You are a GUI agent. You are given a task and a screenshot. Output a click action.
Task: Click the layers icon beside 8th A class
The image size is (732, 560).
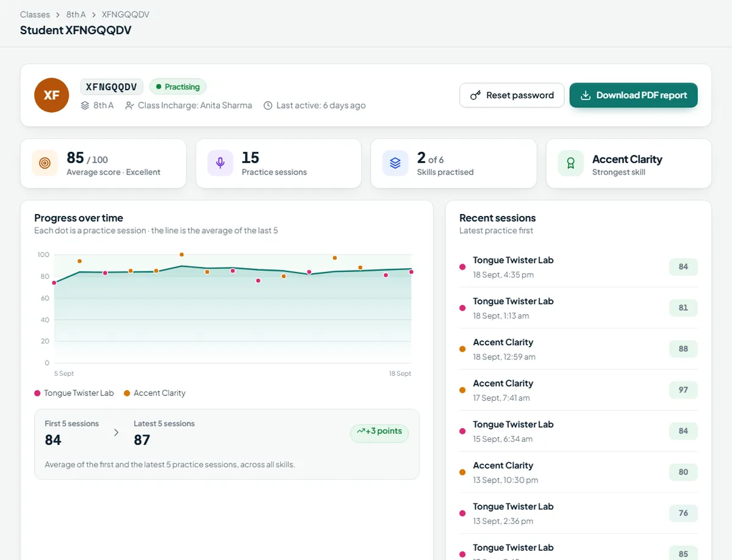pyautogui.click(x=85, y=106)
